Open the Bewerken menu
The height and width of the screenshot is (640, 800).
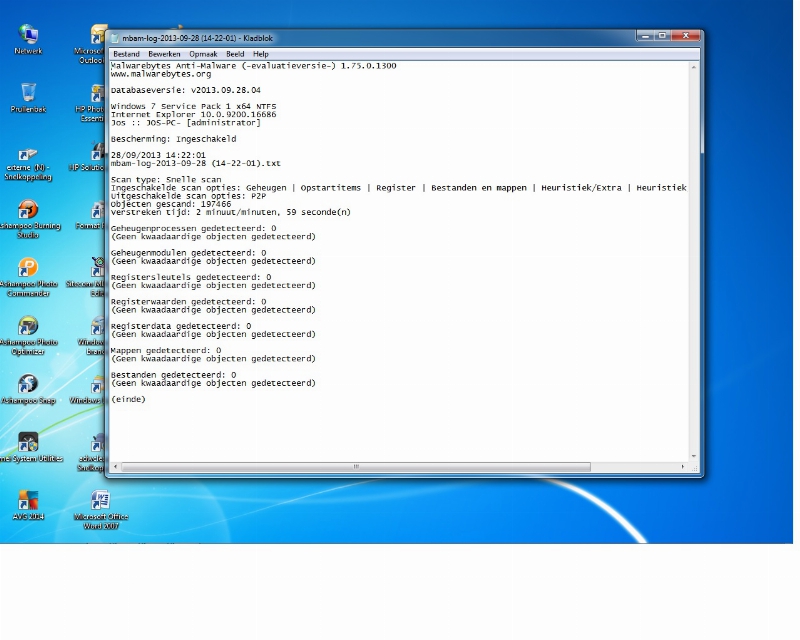coord(164,54)
